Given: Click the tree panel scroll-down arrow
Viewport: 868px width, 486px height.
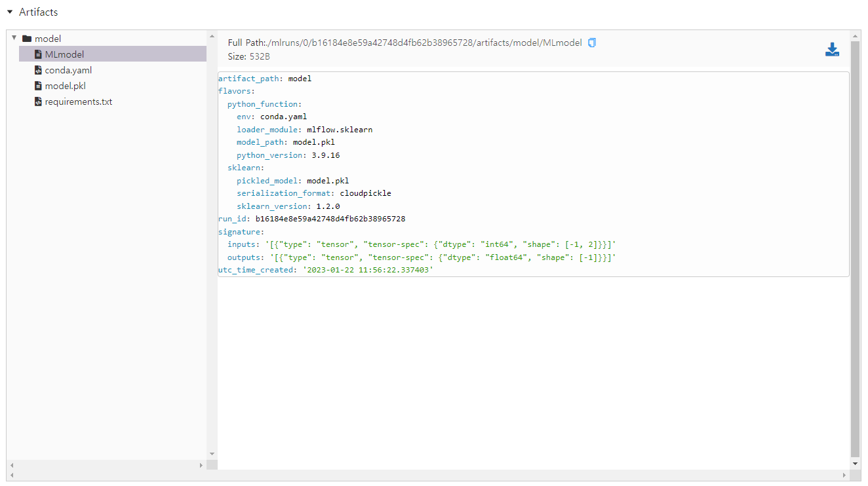Looking at the screenshot, I should pyautogui.click(x=212, y=453).
